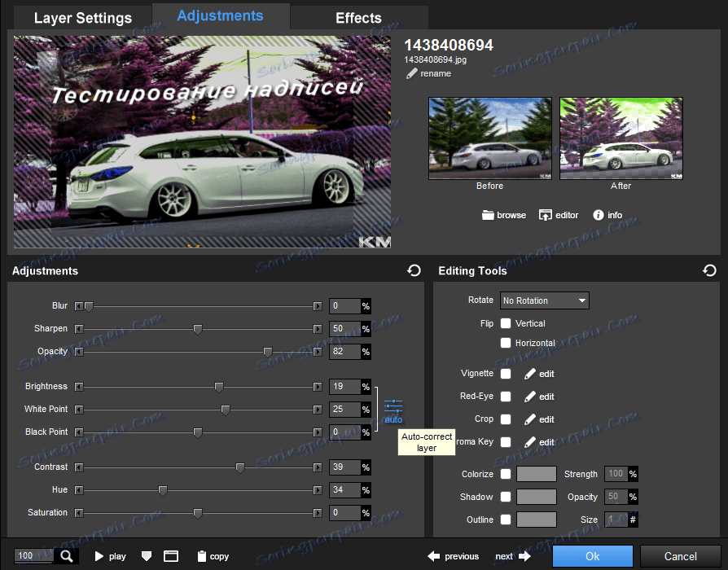Screen dimensions: 728x570
Task: Enable the Vertical flip checkbox
Action: tap(506, 323)
